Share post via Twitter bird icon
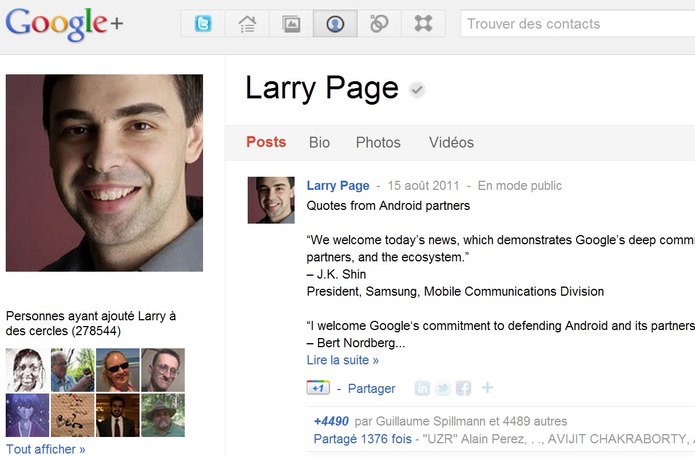The width and height of the screenshot is (695, 457). (x=443, y=388)
